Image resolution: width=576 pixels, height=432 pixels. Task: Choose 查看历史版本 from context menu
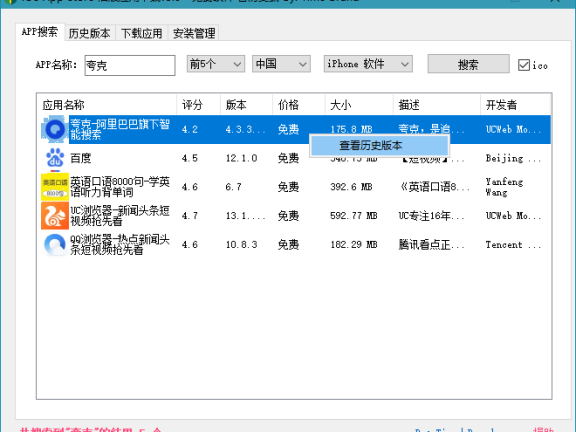click(x=379, y=145)
